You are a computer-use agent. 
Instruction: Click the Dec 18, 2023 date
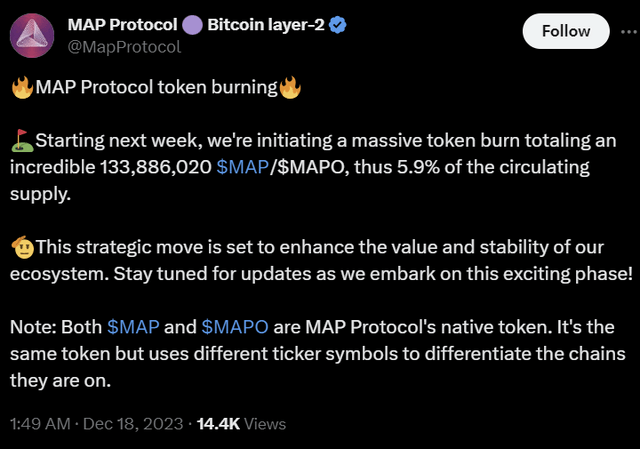tap(133, 423)
